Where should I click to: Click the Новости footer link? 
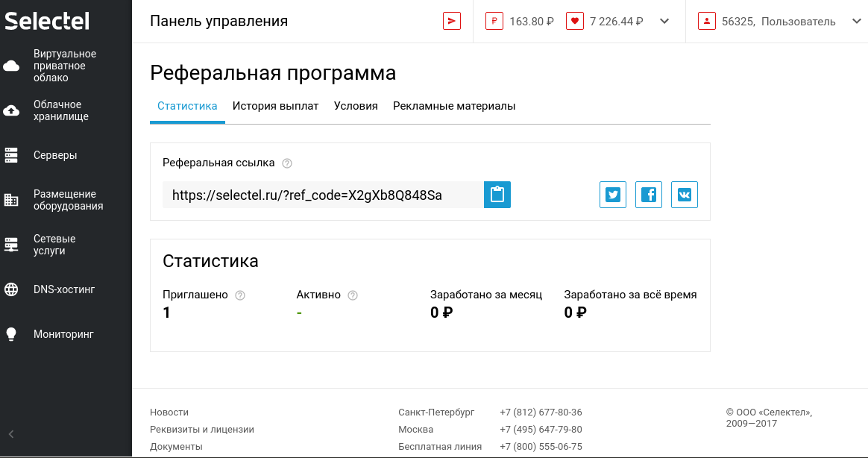tap(169, 412)
